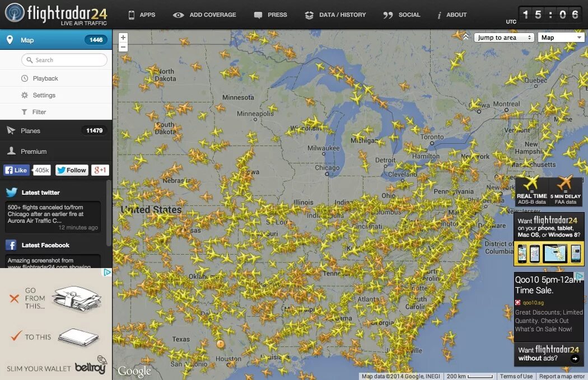Open the Premium section
The width and height of the screenshot is (588, 380).
(x=56, y=151)
